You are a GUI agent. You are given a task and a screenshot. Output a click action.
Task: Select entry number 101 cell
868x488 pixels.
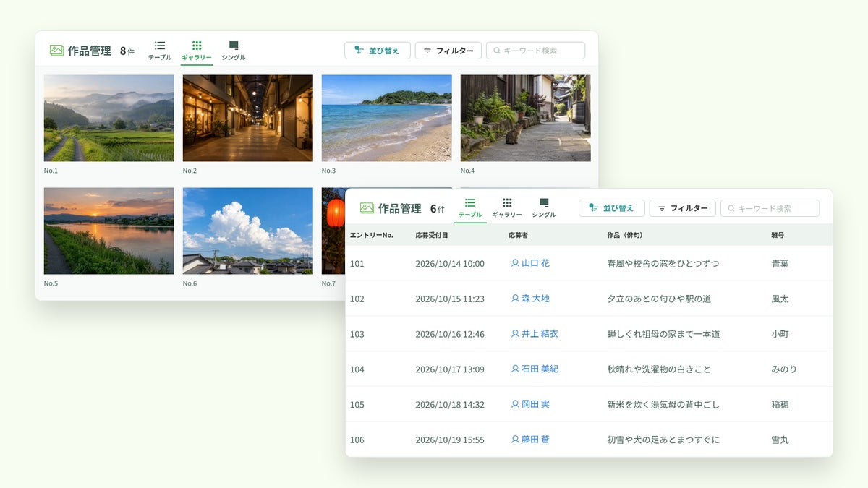pyautogui.click(x=357, y=264)
